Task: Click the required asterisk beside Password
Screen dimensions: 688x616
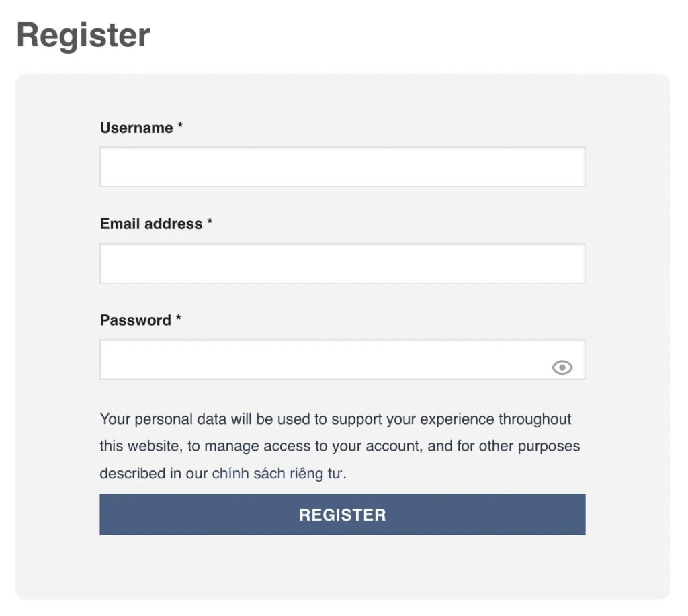Action: 179,319
